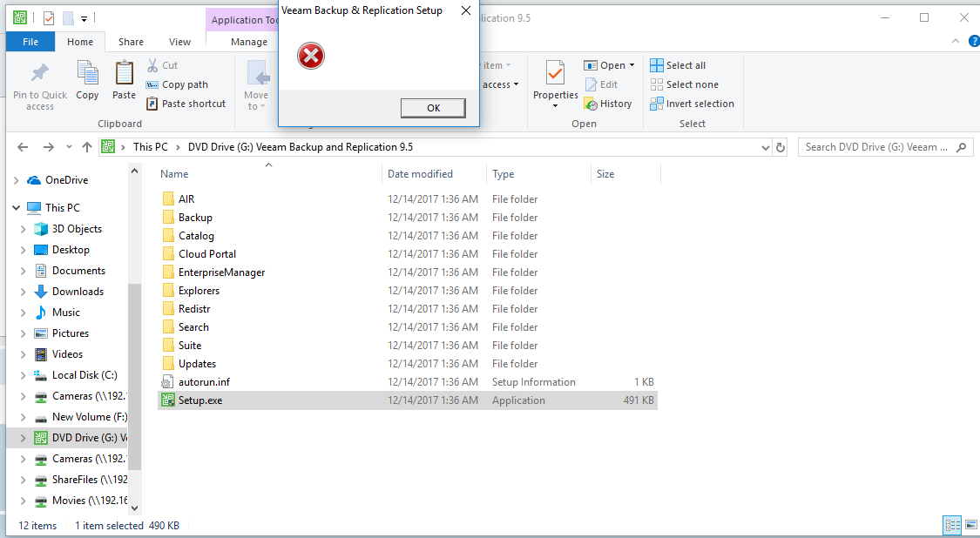Viewport: 980px width, 538px height.
Task: Open the File menu tab
Action: click(x=30, y=42)
